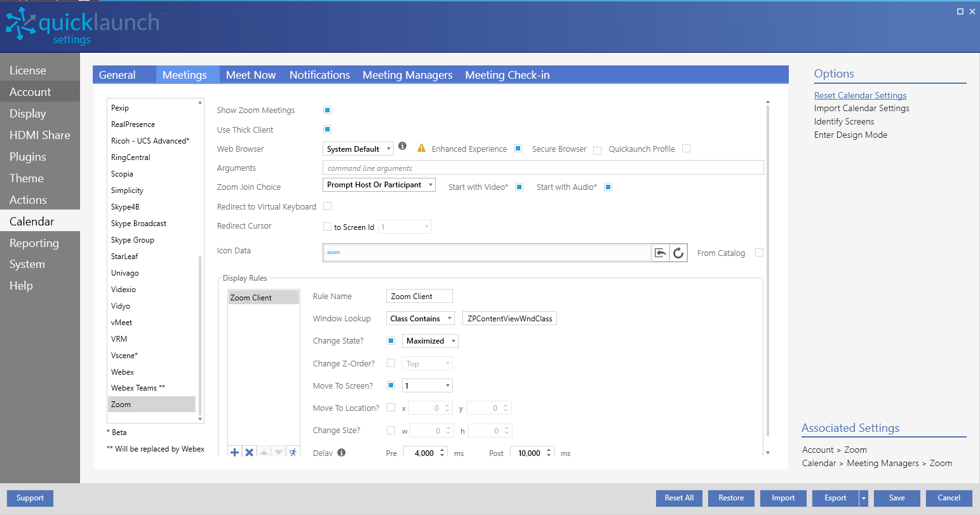This screenshot has height=515, width=980.
Task: Check the Redirect to Virtual Keyboard option
Action: click(x=327, y=206)
